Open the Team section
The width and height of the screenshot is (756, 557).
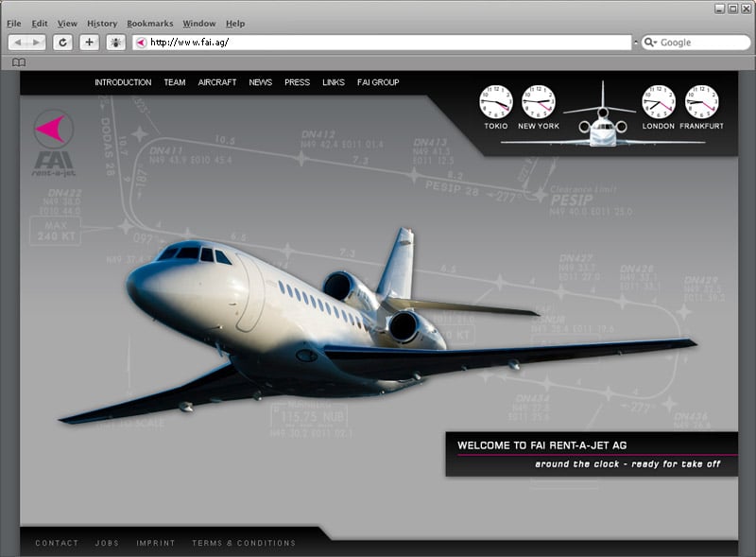click(175, 82)
